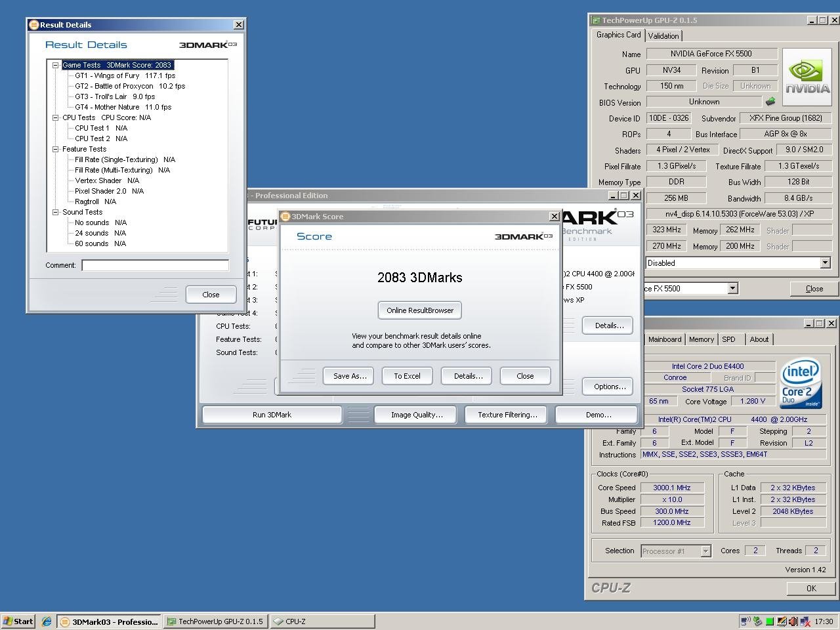Switch to TechPowerUp GPU-Z taskbar button
This screenshot has height=630, width=840.
coord(216,621)
